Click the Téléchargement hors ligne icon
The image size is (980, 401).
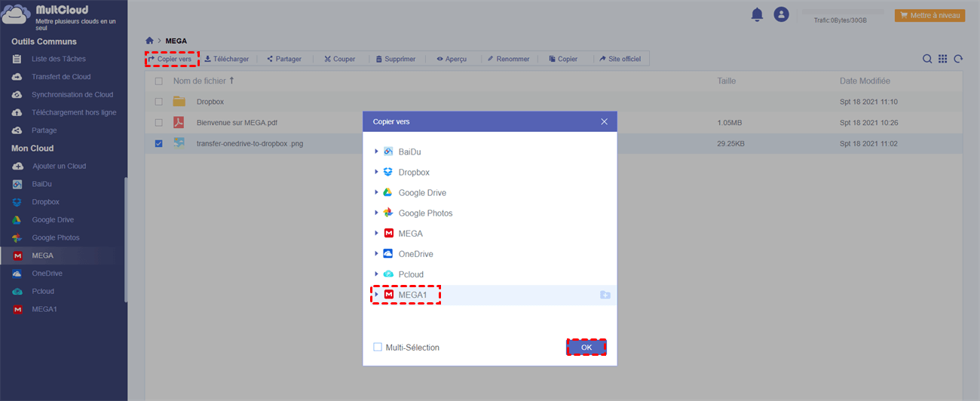click(x=17, y=112)
